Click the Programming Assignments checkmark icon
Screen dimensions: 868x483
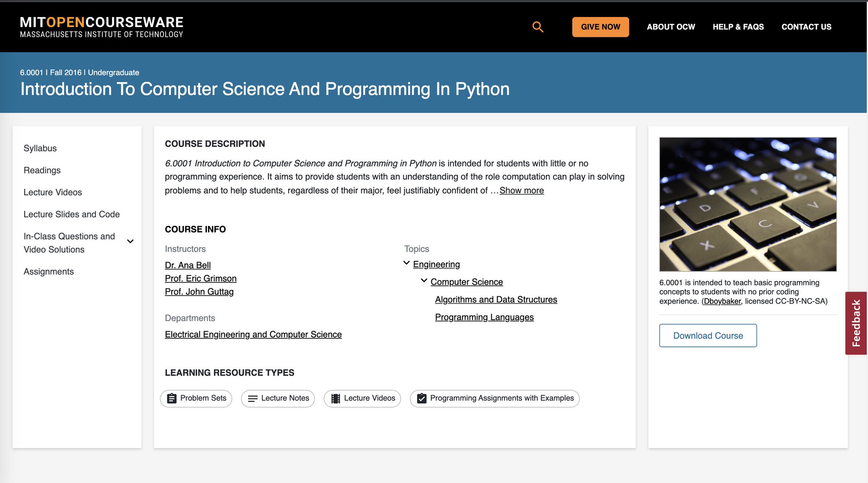click(421, 399)
